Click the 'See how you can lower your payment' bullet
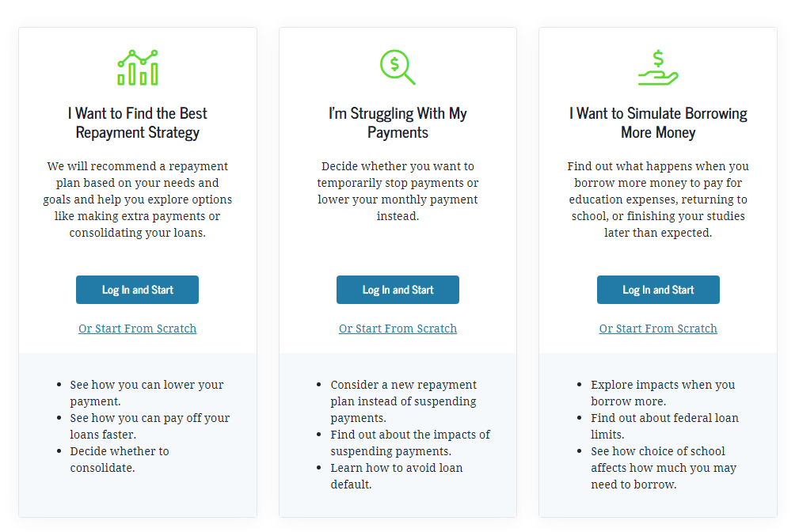Screen dimensions: 799x532 146,393
